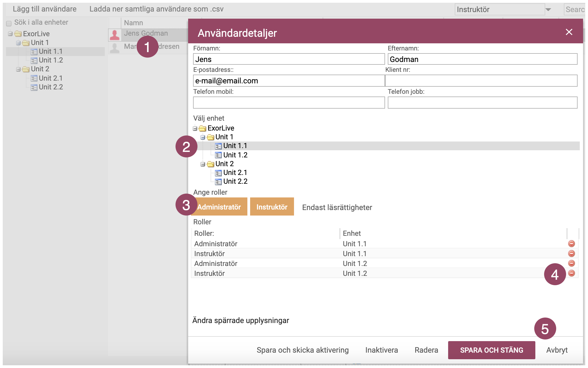The height and width of the screenshot is (368, 588).
Task: Select Unit 1.2 in dialog unit tree
Action: coord(235,155)
